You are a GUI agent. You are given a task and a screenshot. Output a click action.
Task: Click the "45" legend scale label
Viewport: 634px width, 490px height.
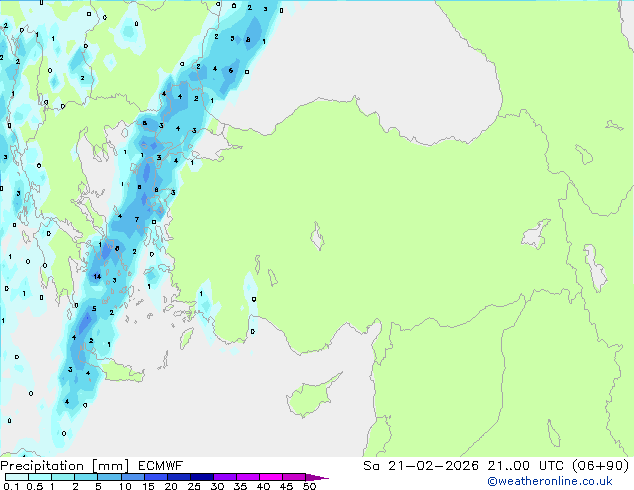pos(286,486)
